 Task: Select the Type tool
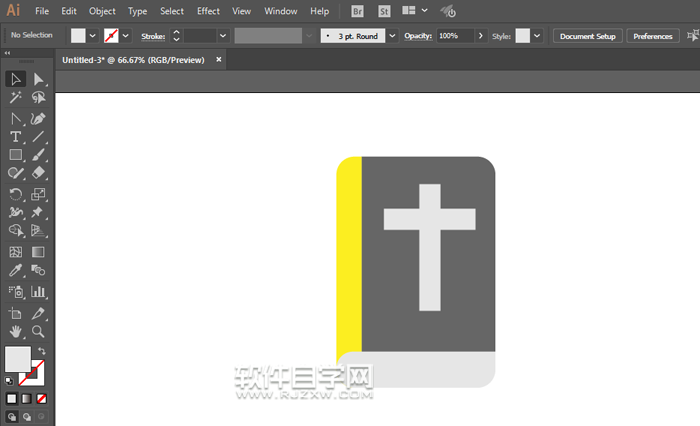coord(16,136)
